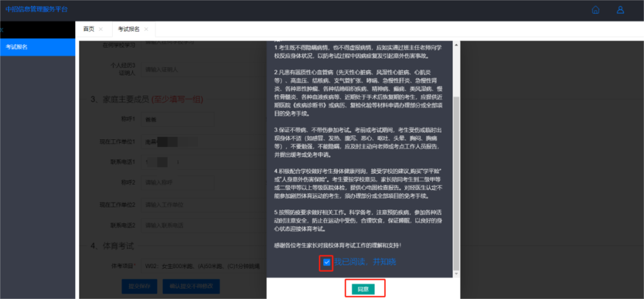Click the 称呼2 input field
644x299 pixels.
coord(177,182)
